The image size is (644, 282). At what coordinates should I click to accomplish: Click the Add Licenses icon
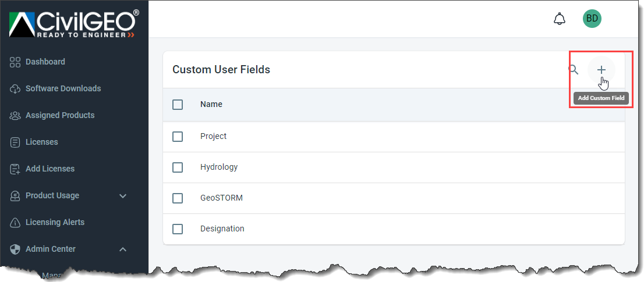click(x=15, y=169)
